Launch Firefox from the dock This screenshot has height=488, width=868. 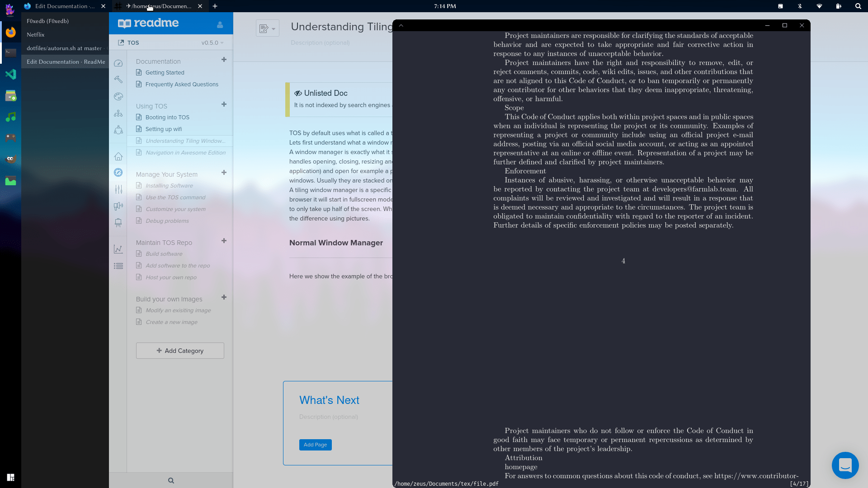pyautogui.click(x=10, y=32)
